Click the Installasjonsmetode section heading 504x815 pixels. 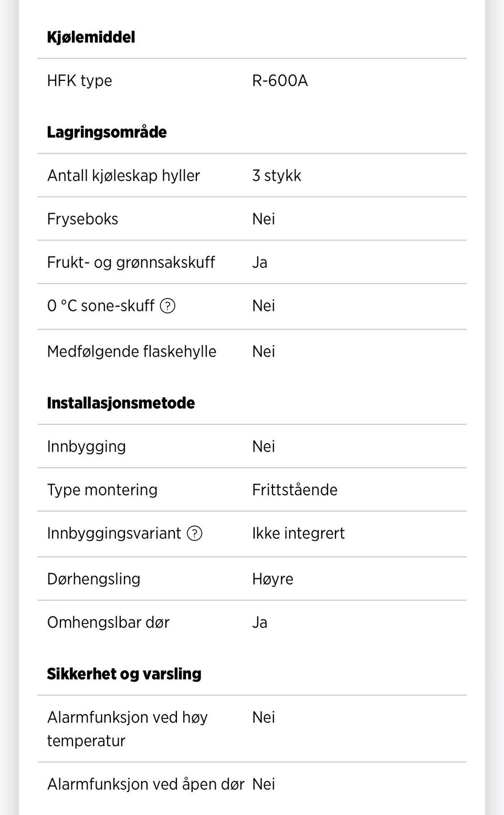coord(121,403)
